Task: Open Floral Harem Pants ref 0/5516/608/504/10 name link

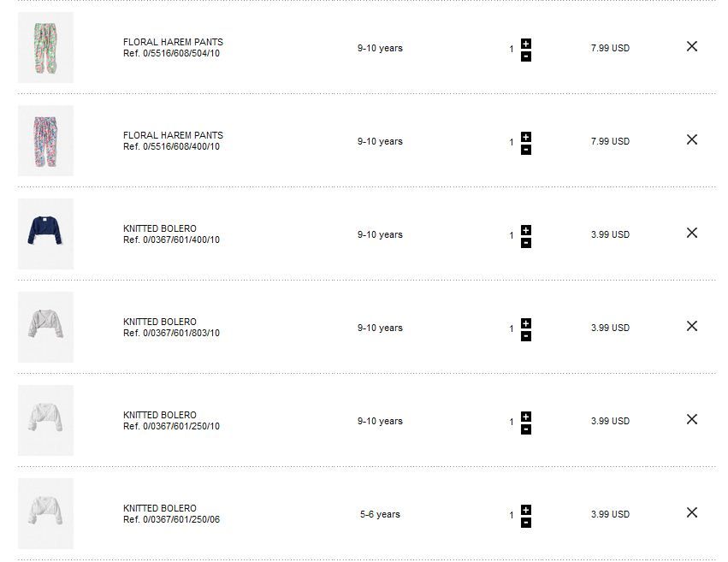Action: coord(173,42)
